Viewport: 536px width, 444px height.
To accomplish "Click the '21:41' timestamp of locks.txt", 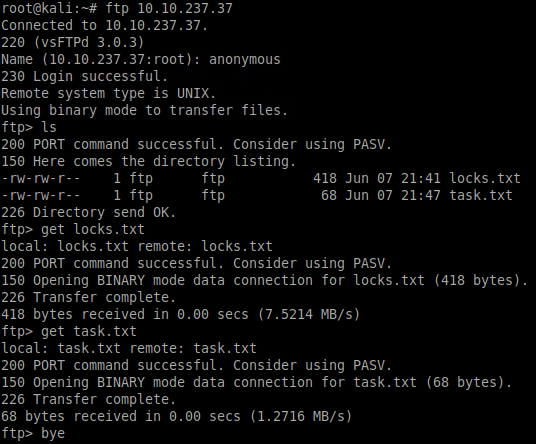I will click(421, 178).
